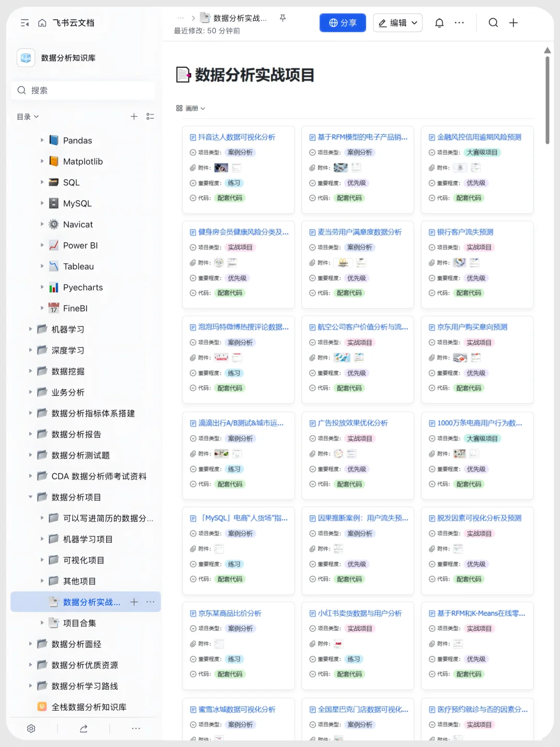Select 数据分析学习路线 in the tree
This screenshot has height=747, width=560.
coord(85,686)
